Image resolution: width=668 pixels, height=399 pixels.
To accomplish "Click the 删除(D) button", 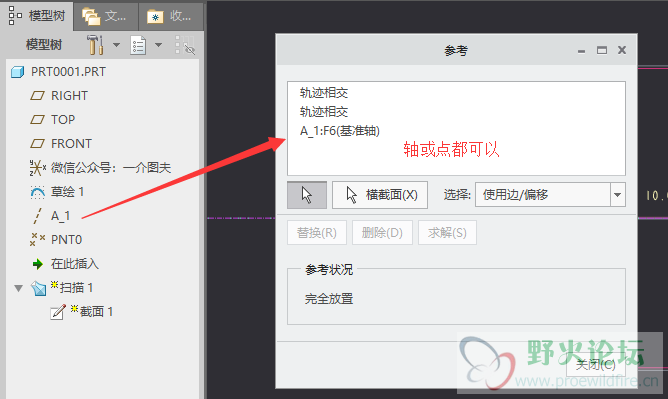I will point(382,233).
